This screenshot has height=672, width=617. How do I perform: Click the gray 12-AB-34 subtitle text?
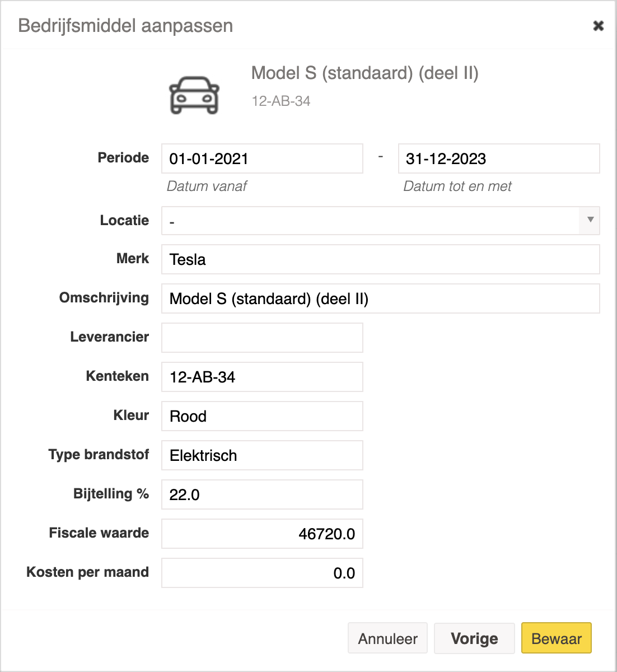[281, 101]
